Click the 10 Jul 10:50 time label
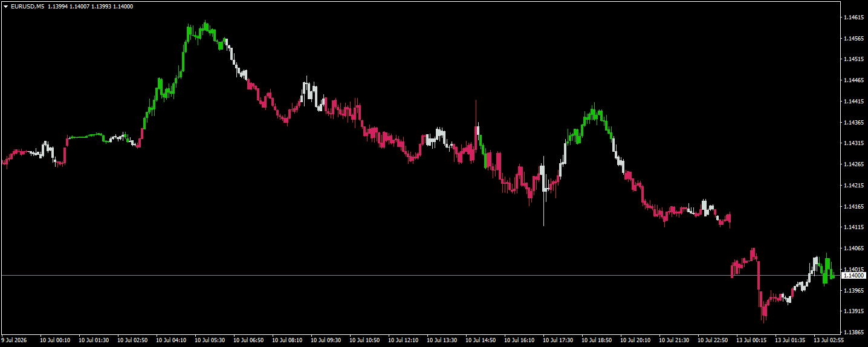This screenshot has height=347, width=868. [x=364, y=340]
